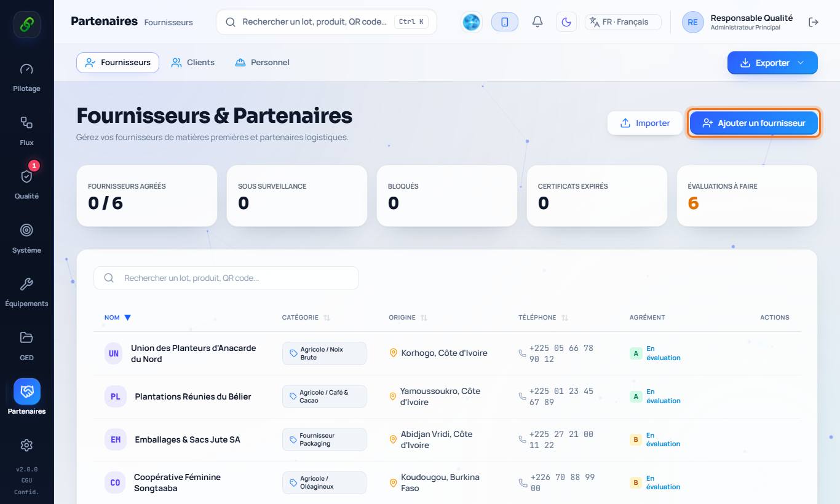Sort table by CATÉGORIE column
Image resolution: width=840 pixels, height=504 pixels.
[x=306, y=318]
